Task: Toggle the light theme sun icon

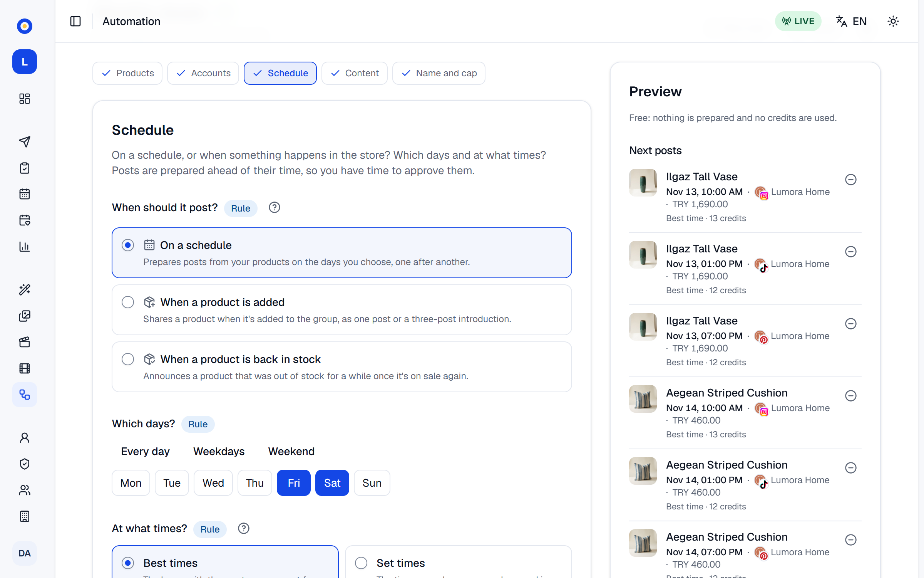Action: 893,21
